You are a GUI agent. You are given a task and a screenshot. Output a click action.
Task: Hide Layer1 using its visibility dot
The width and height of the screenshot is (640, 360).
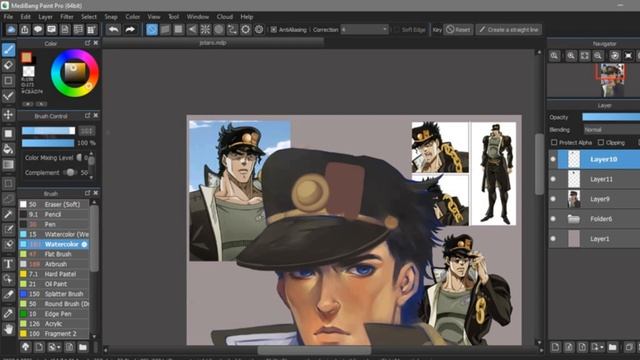pyautogui.click(x=553, y=239)
